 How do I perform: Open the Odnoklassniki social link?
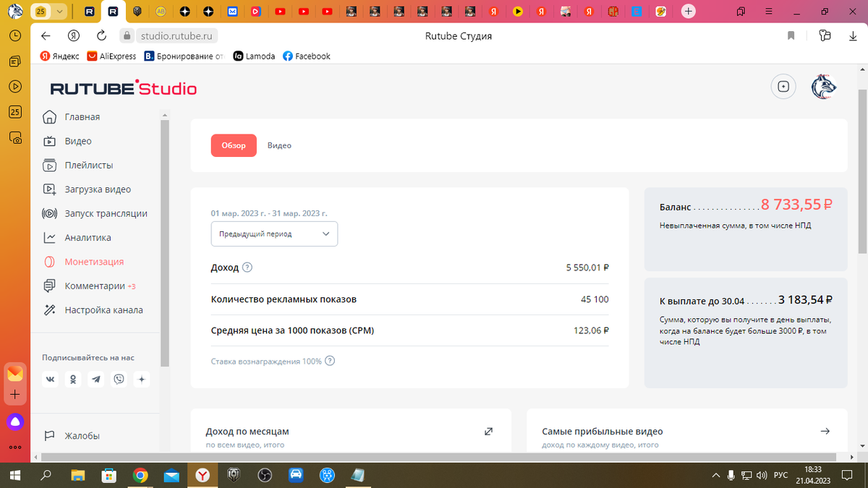[73, 379]
